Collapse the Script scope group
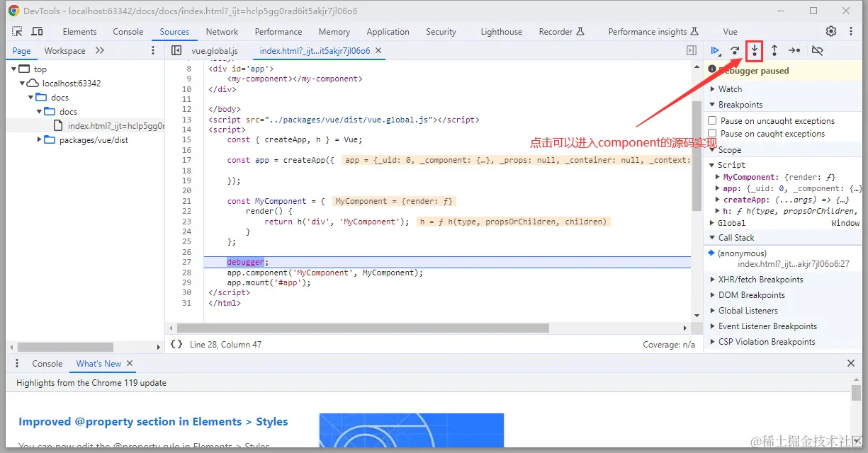The image size is (868, 453). [x=712, y=165]
